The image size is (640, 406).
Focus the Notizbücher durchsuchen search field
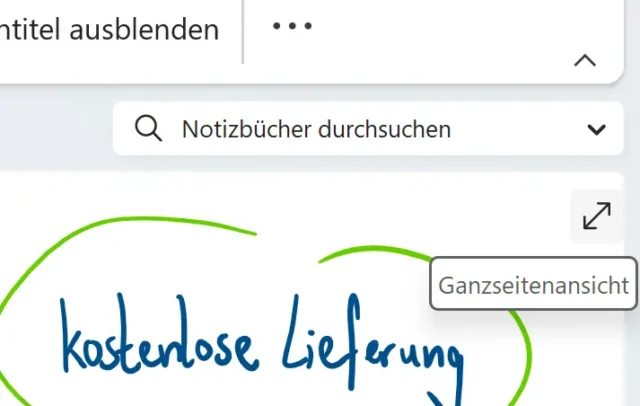[x=368, y=129]
